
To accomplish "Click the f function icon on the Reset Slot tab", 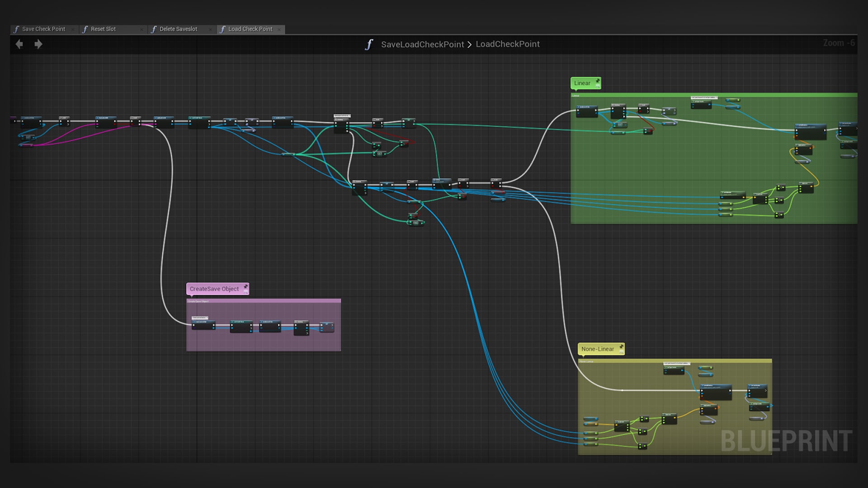I will [85, 29].
